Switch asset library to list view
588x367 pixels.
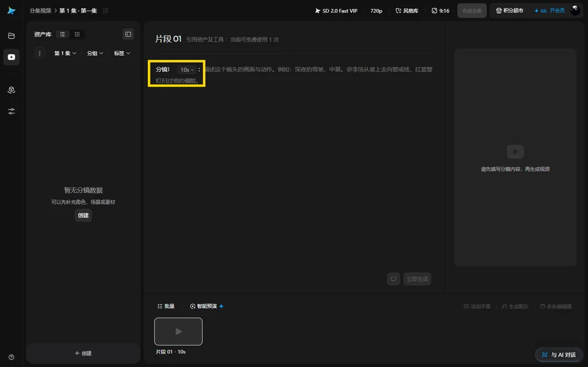click(62, 35)
